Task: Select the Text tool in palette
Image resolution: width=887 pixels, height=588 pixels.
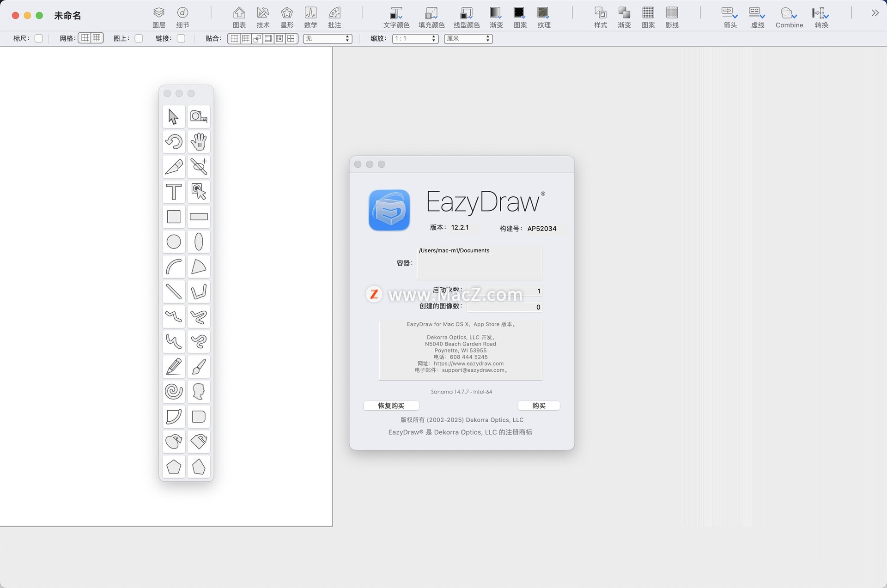Action: click(x=174, y=192)
